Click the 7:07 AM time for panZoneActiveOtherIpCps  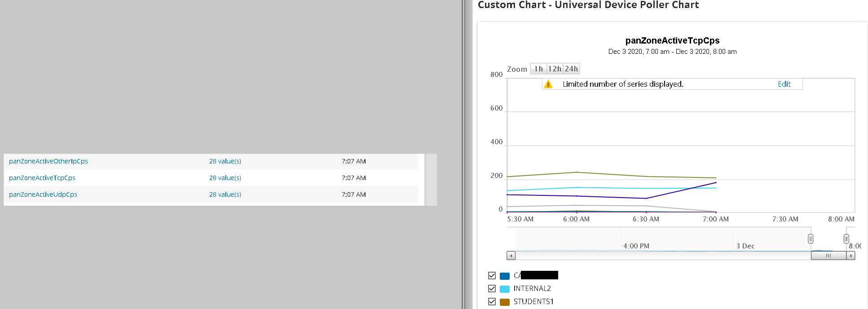point(354,161)
